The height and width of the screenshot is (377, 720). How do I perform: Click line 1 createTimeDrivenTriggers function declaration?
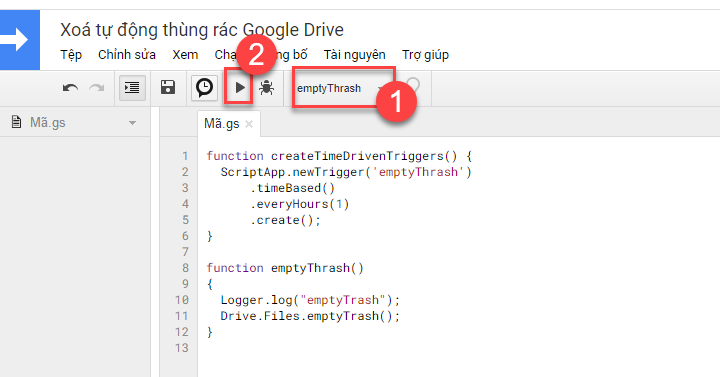coord(339,156)
